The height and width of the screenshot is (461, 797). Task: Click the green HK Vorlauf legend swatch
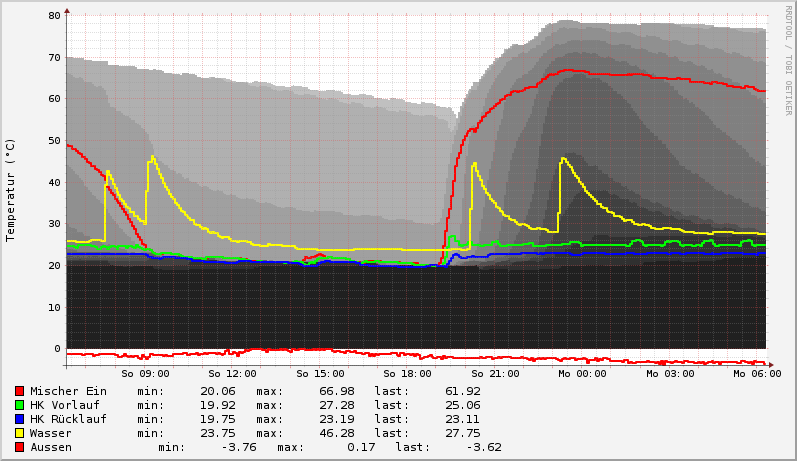click(x=19, y=405)
